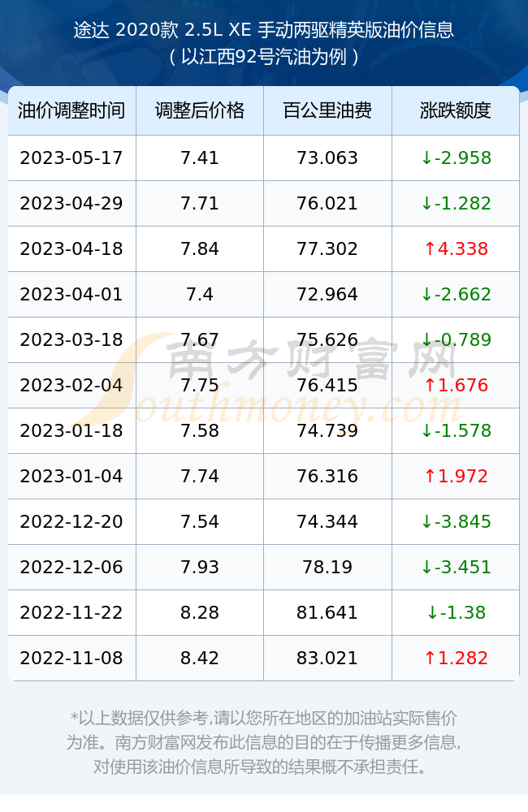Select the 7.4 price cell for 2023-04-01
Image resolution: width=528 pixels, height=812 pixels.
(x=200, y=294)
